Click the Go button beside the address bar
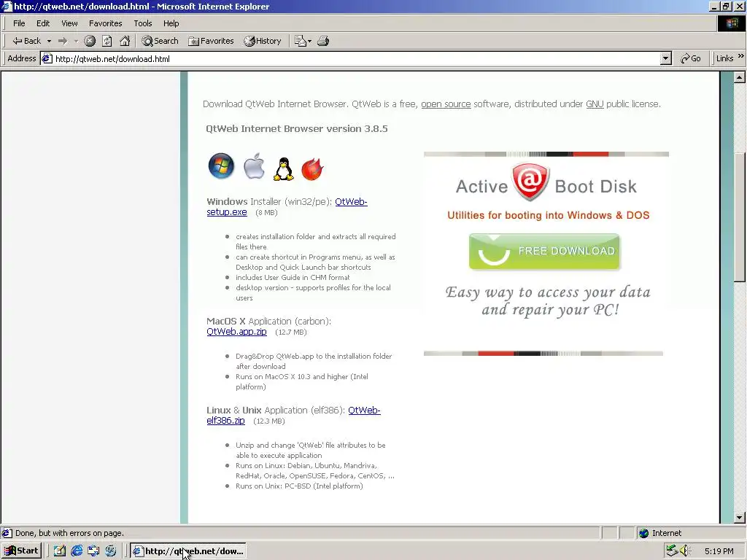This screenshot has height=560, width=747. [691, 58]
